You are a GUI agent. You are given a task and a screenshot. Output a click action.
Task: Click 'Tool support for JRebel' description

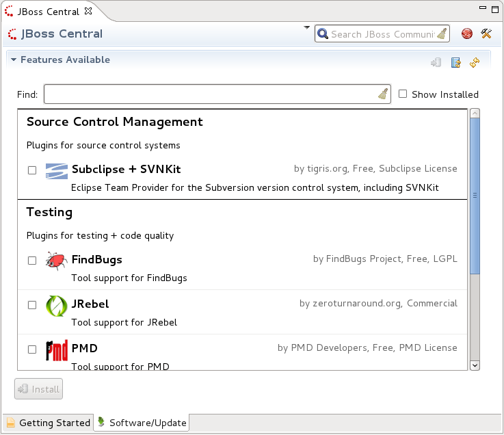124,322
